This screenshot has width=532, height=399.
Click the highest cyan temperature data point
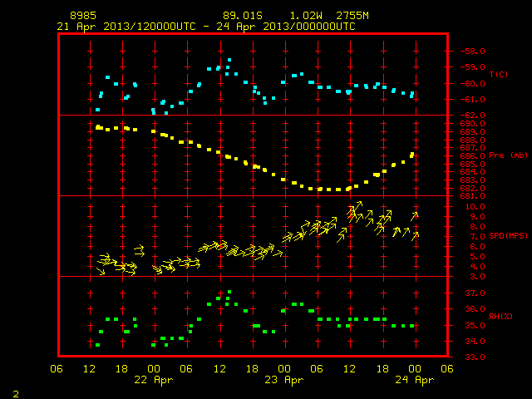tap(229, 60)
